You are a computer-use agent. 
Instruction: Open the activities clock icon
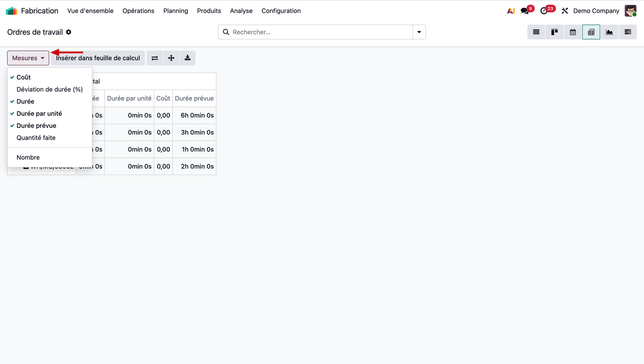click(544, 11)
